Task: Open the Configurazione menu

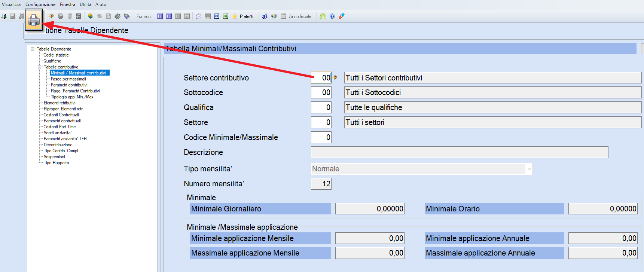Action: click(x=40, y=4)
